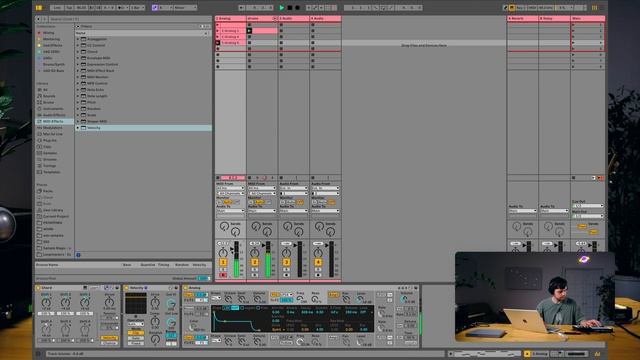The height and width of the screenshot is (360, 640).
Task: Launch the clip playing in track 2
Action: 249,31
